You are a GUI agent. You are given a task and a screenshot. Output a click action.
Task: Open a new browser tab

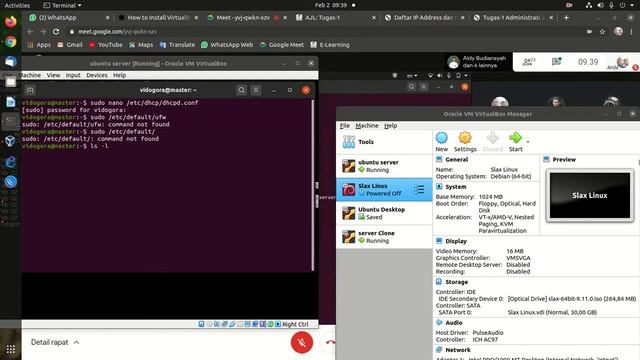(566, 18)
